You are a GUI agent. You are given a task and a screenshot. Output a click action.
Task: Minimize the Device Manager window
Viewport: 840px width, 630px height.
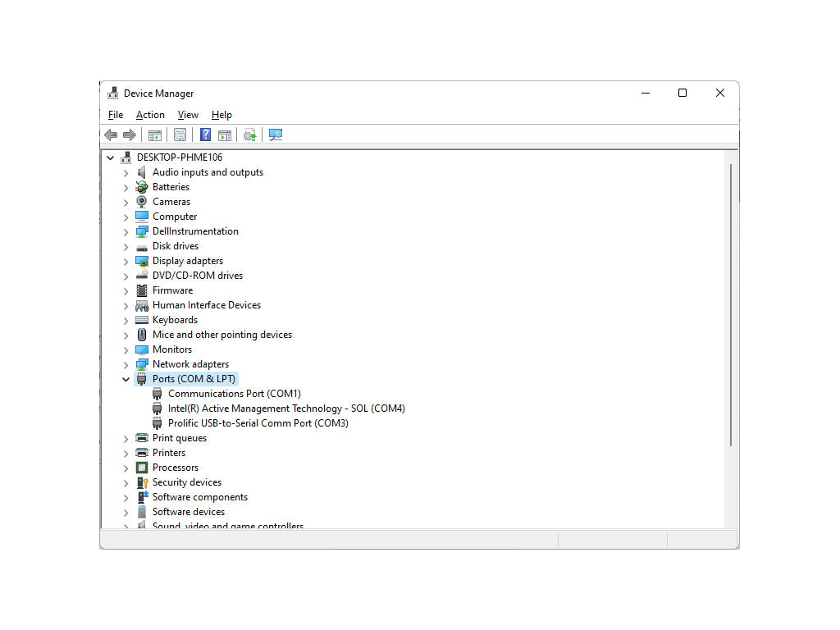coord(646,94)
